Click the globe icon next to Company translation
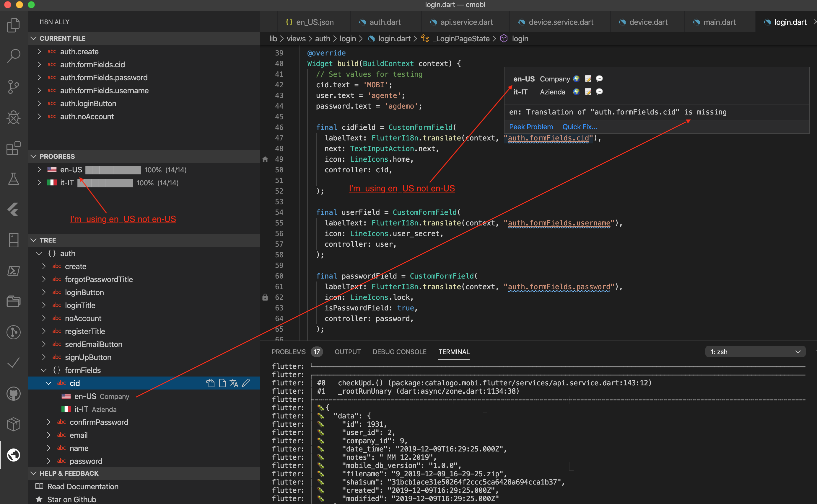Image resolution: width=817 pixels, height=504 pixels. point(576,79)
